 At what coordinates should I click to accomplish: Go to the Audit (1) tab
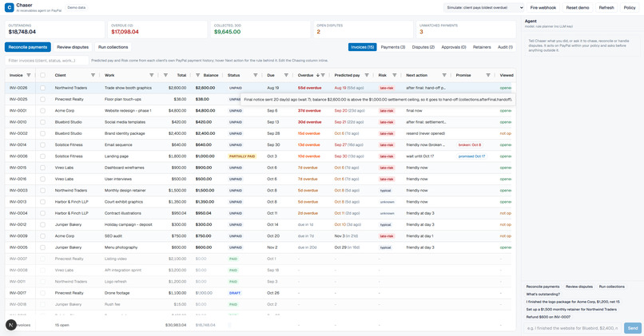click(x=505, y=47)
